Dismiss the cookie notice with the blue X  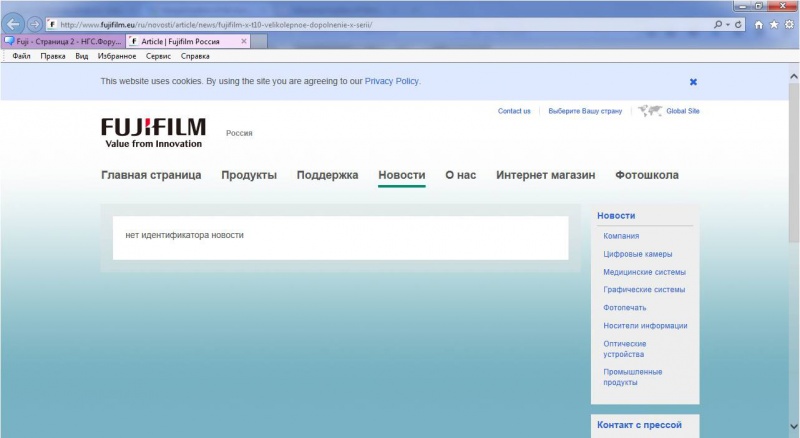693,82
